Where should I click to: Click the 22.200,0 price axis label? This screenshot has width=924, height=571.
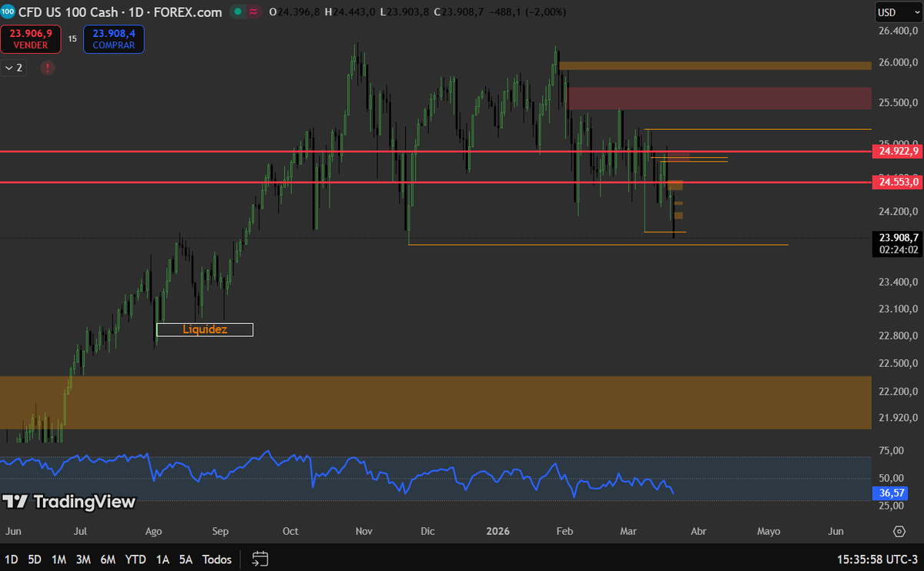(x=899, y=391)
